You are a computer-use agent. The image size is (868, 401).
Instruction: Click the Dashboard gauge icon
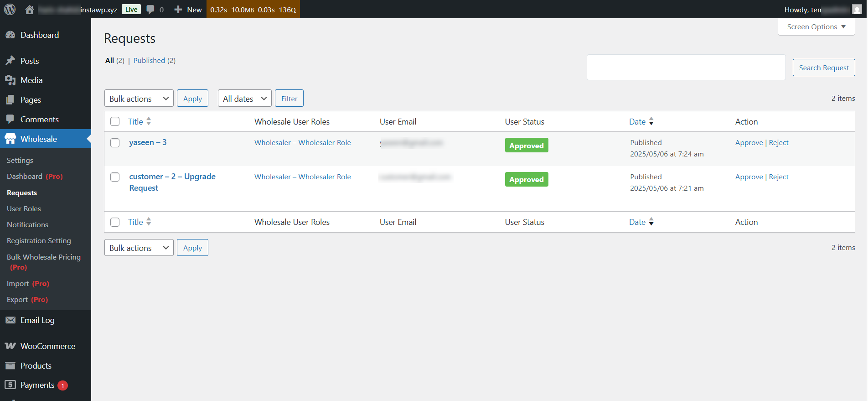point(10,35)
